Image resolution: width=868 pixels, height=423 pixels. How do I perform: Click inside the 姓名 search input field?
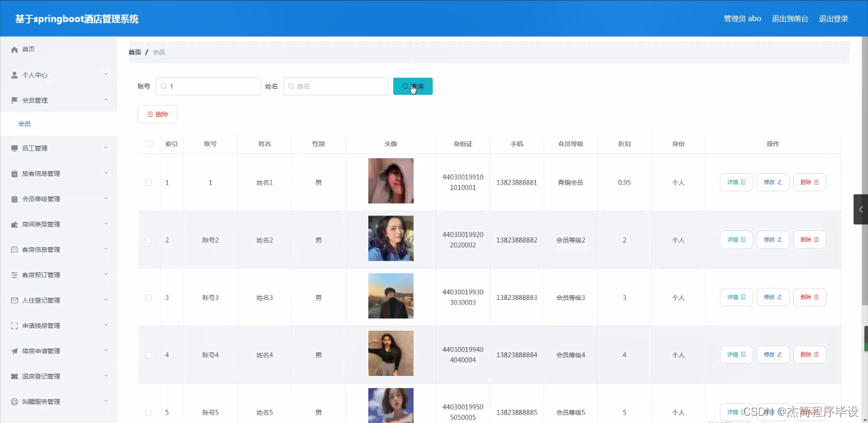click(336, 86)
